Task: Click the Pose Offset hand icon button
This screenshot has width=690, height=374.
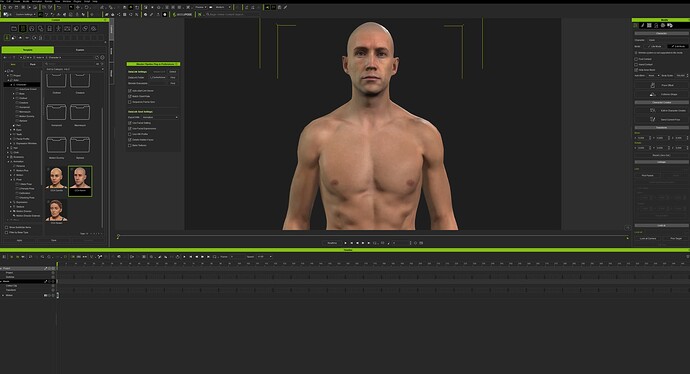Action: (x=653, y=85)
